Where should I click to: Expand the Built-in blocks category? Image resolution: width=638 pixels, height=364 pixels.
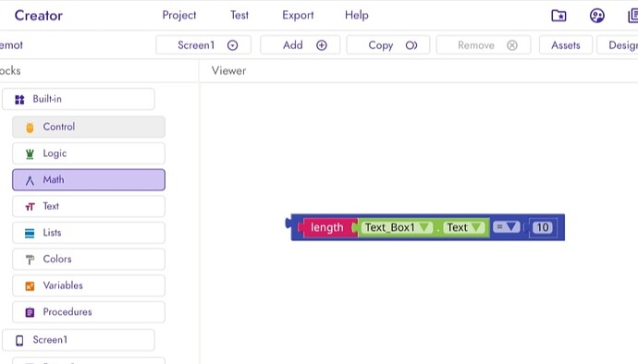(79, 99)
